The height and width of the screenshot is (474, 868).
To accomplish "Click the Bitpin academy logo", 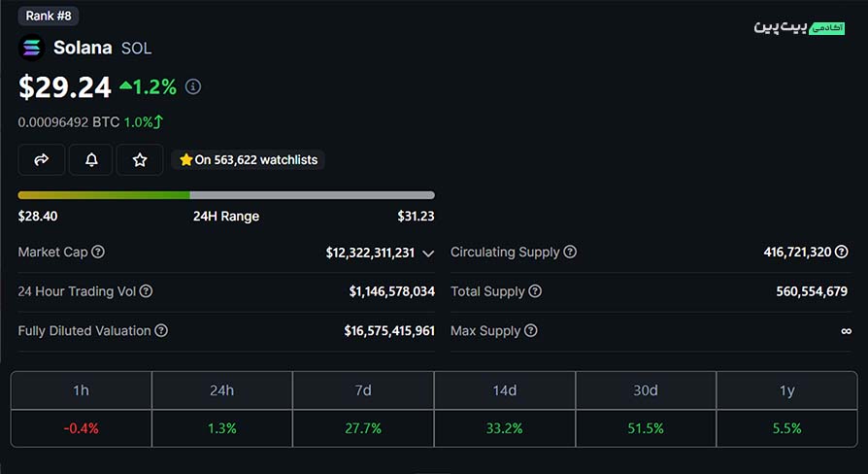I will 799,28.
